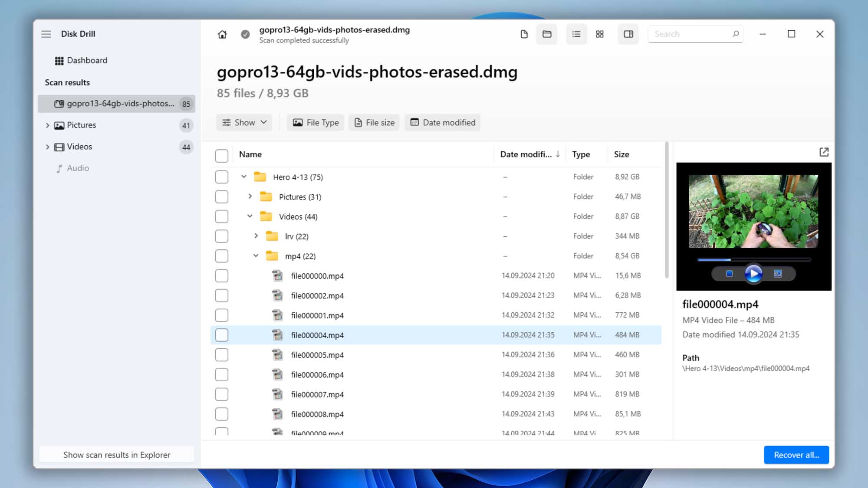
Task: Expand Pictures category chevron in sidebar
Action: click(x=48, y=125)
